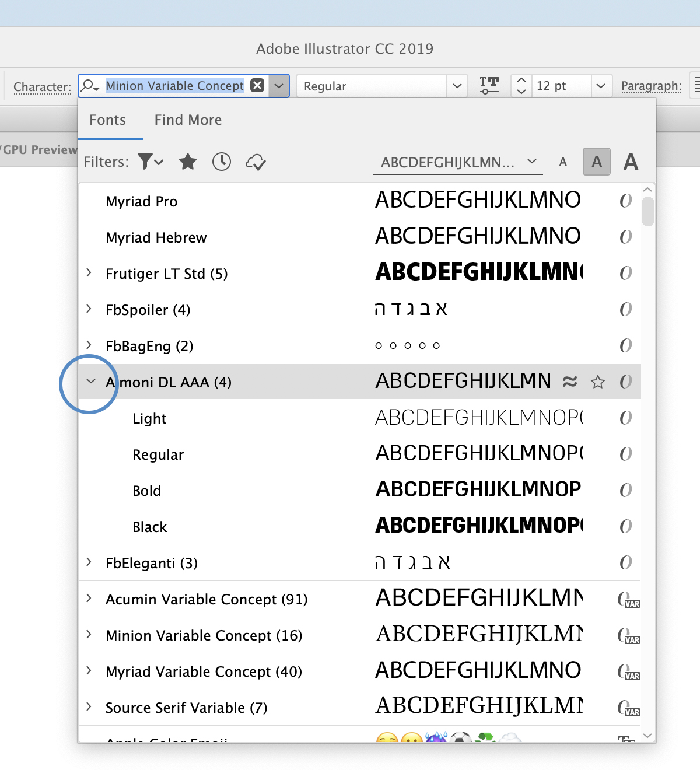This screenshot has width=700, height=770.
Task: Show favorite fonts with star filter
Action: point(188,162)
